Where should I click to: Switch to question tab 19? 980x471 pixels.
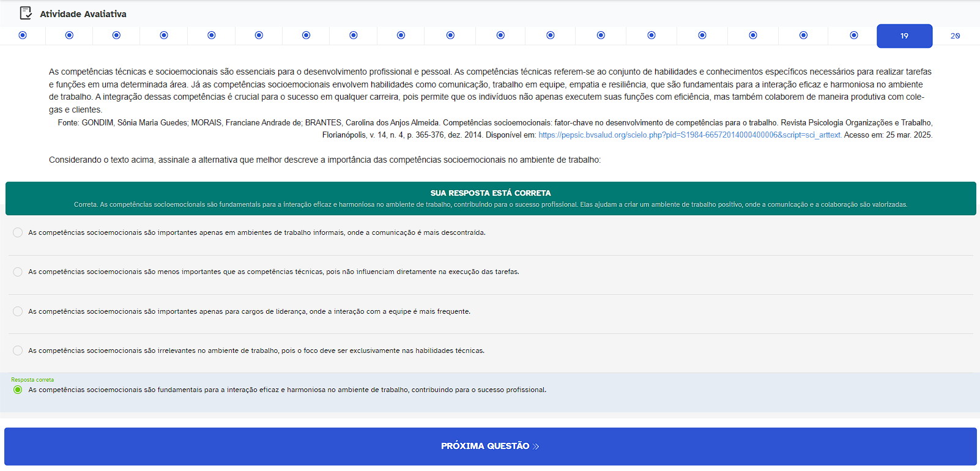(904, 36)
